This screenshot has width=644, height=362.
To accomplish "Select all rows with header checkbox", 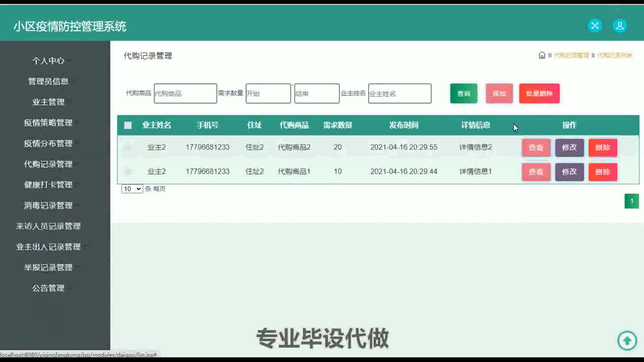I will [128, 125].
